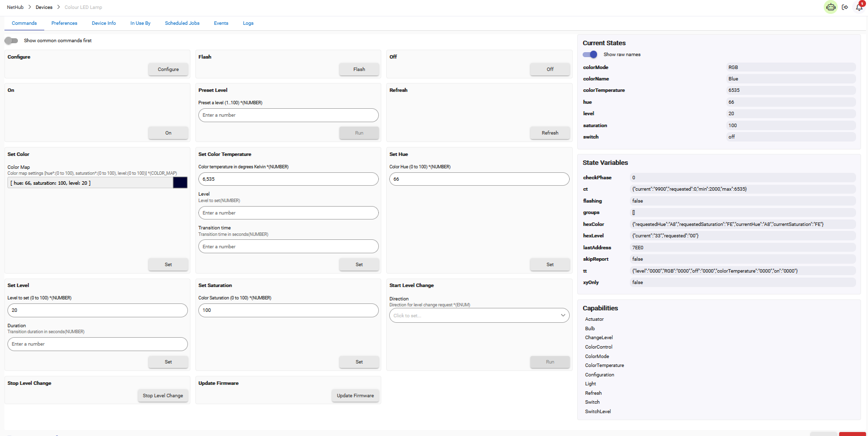Focus the Duration input field
The image size is (868, 436).
[x=97, y=344]
